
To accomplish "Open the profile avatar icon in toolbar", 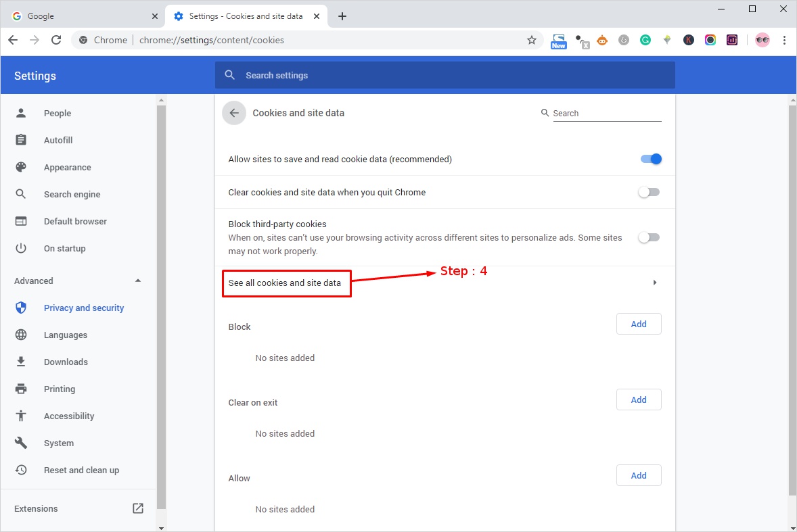I will 762,40.
